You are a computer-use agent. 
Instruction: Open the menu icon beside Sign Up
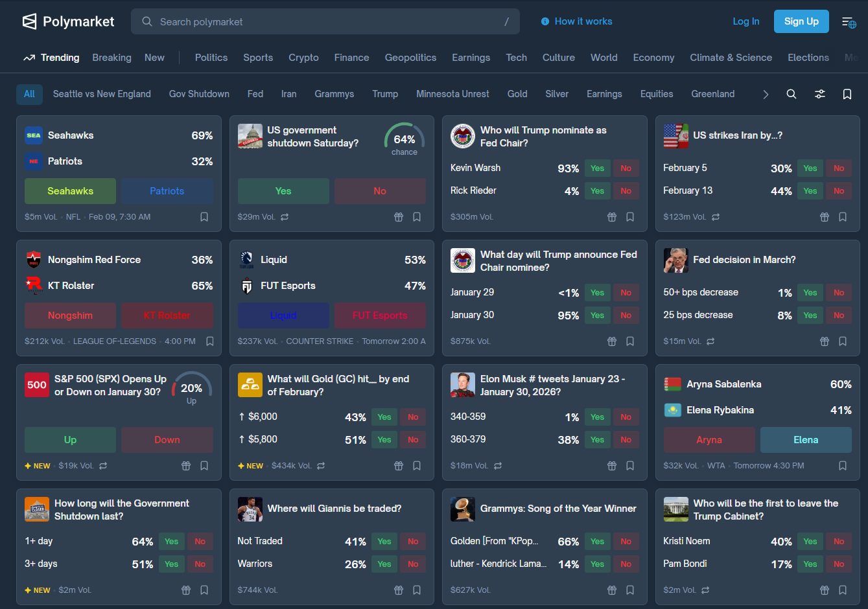tap(849, 22)
